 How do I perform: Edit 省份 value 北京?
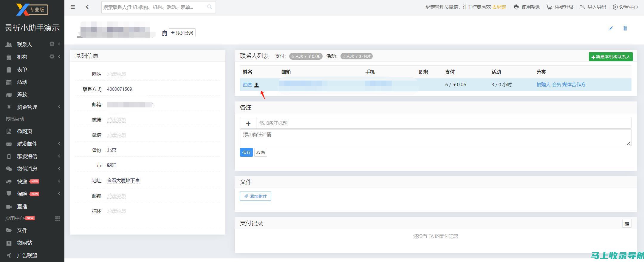click(x=112, y=150)
